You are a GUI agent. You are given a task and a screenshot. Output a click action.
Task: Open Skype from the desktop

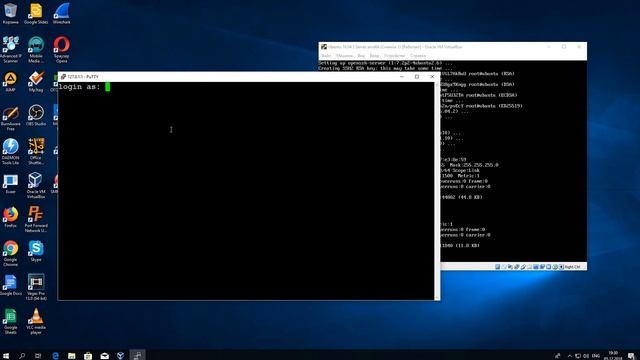tap(36, 251)
